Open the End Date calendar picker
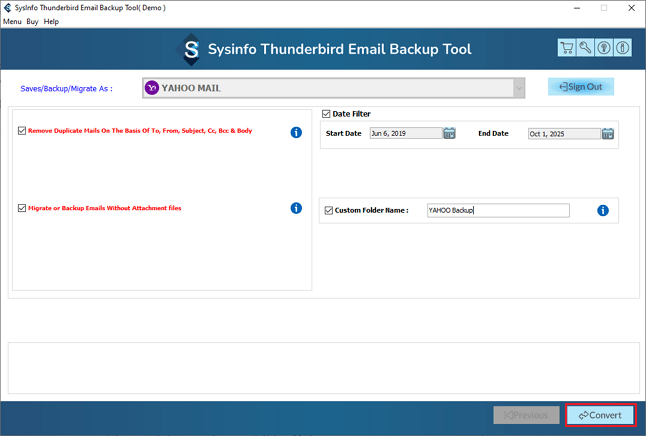The image size is (646, 436). pos(608,133)
